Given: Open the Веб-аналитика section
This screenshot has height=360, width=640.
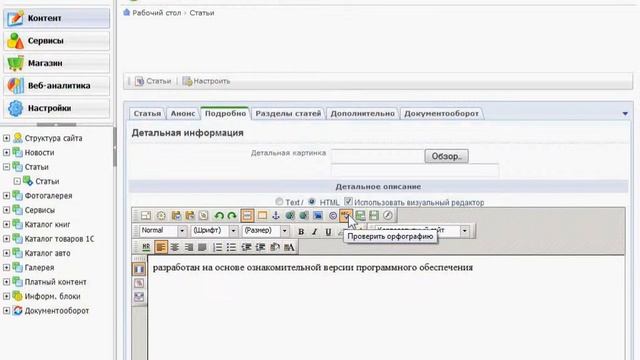Looking at the screenshot, I should pyautogui.click(x=56, y=86).
